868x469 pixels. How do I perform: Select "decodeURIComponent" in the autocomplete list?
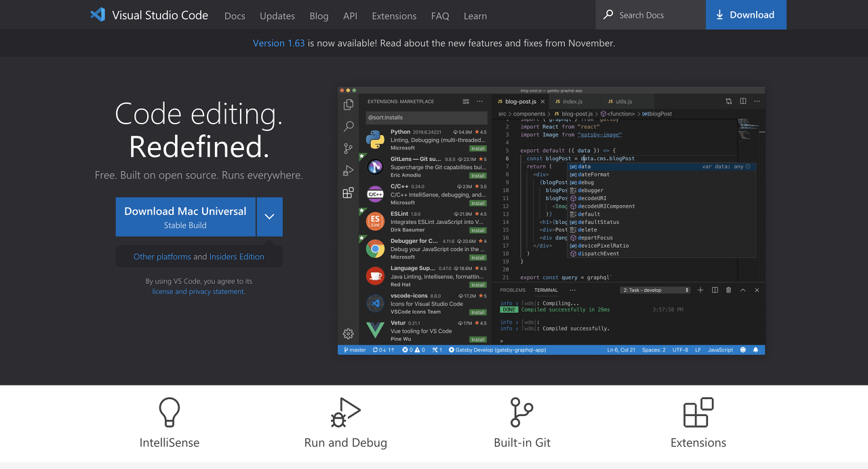point(661,206)
